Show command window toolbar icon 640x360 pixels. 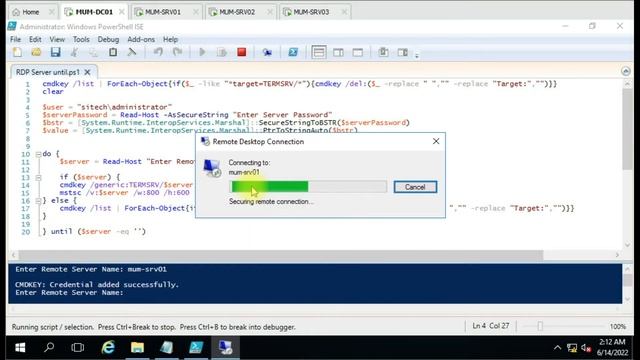(383, 52)
